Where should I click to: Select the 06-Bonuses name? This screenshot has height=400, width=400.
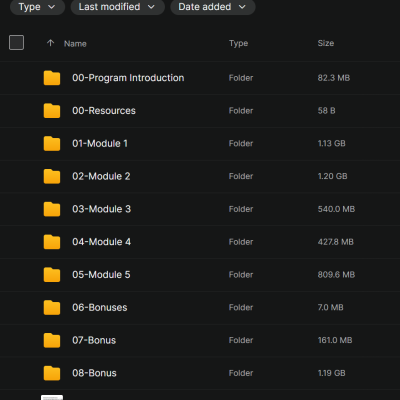point(100,307)
